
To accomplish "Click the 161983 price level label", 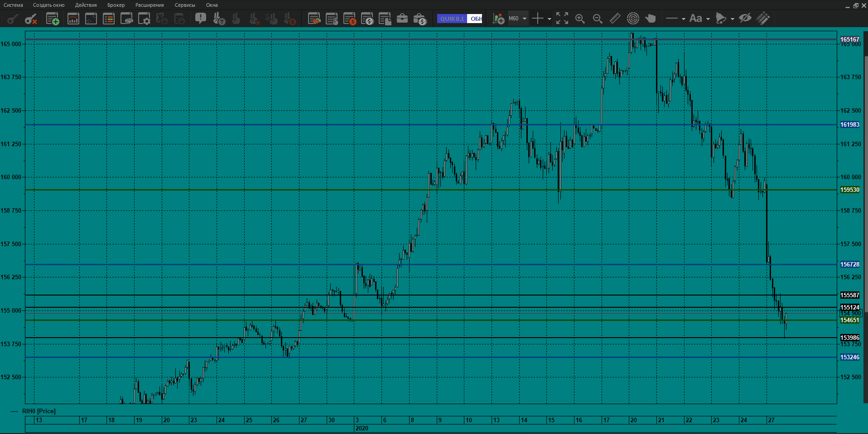I will pos(850,124).
